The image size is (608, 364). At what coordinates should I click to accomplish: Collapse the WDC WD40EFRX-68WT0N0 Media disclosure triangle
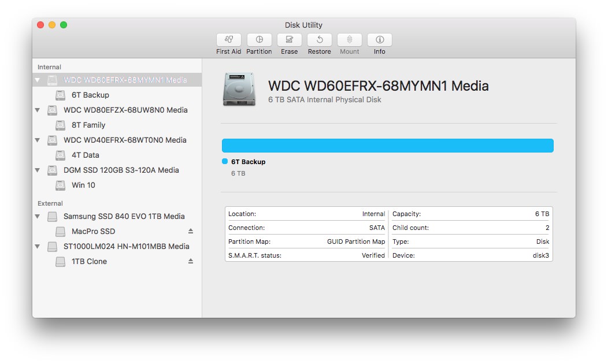37,140
